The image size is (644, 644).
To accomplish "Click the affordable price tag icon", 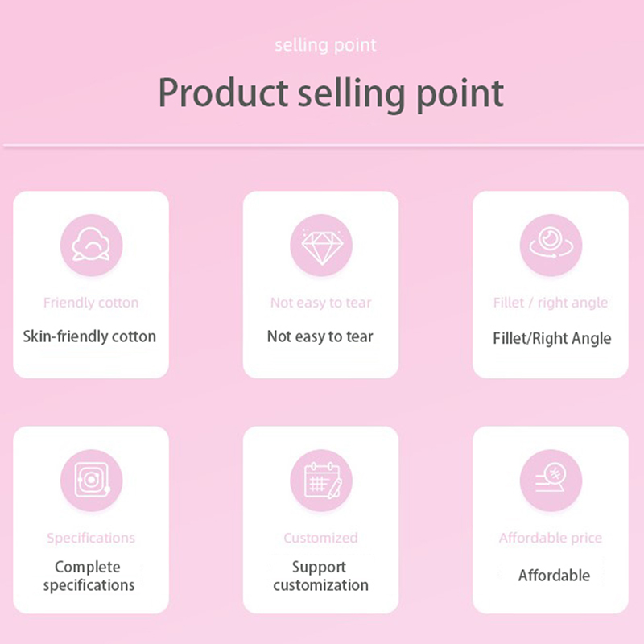I will [550, 481].
